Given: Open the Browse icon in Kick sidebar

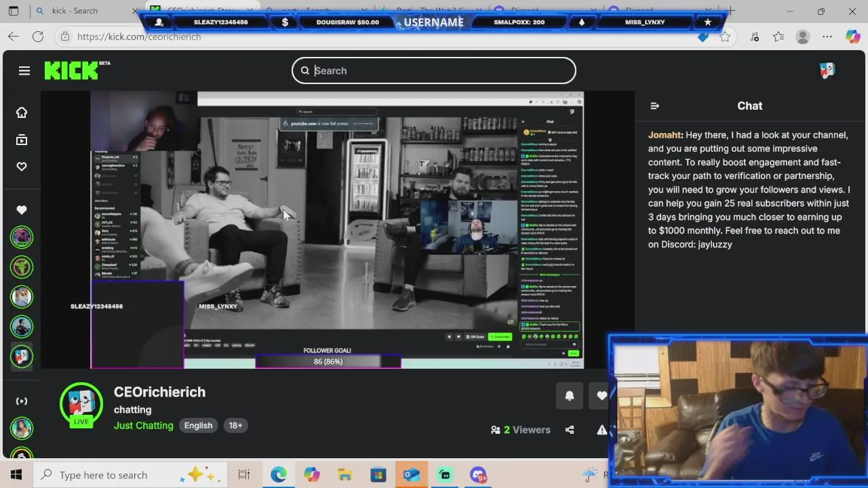Looking at the screenshot, I should pyautogui.click(x=22, y=140).
